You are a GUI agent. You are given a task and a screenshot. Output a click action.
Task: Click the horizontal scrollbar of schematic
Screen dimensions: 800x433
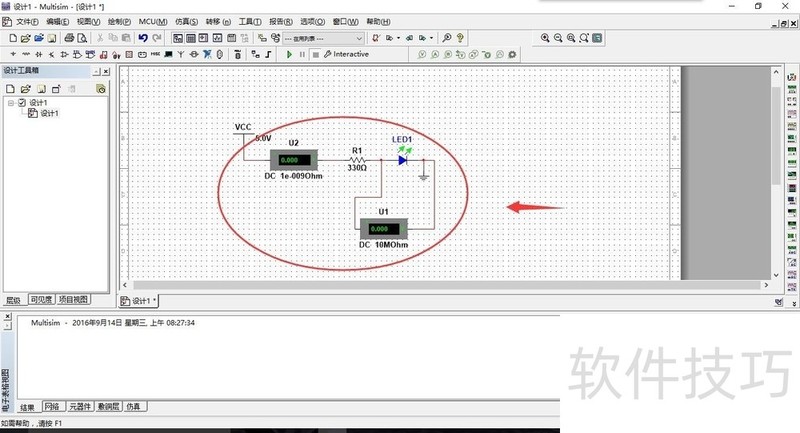446,285
